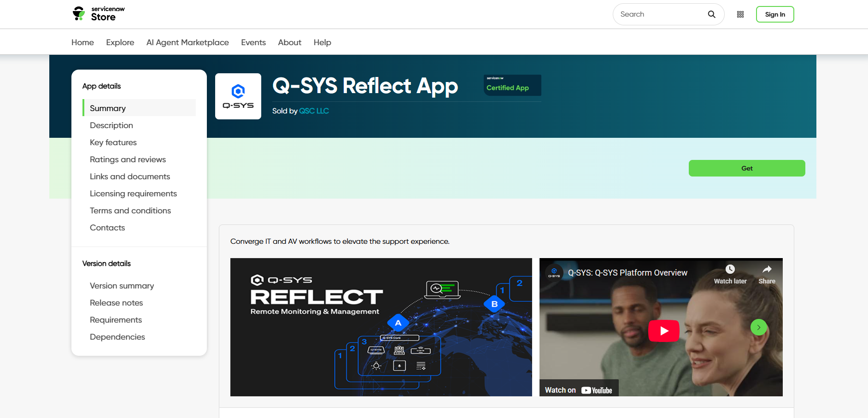Open the Explore menu item
This screenshot has width=868, height=418.
pyautogui.click(x=120, y=42)
